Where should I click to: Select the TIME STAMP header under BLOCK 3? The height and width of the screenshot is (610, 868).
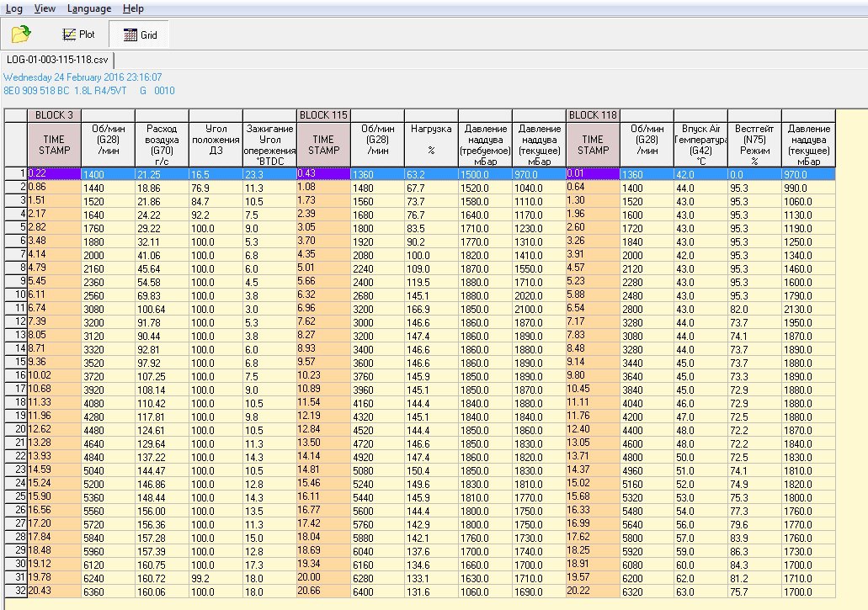point(54,145)
